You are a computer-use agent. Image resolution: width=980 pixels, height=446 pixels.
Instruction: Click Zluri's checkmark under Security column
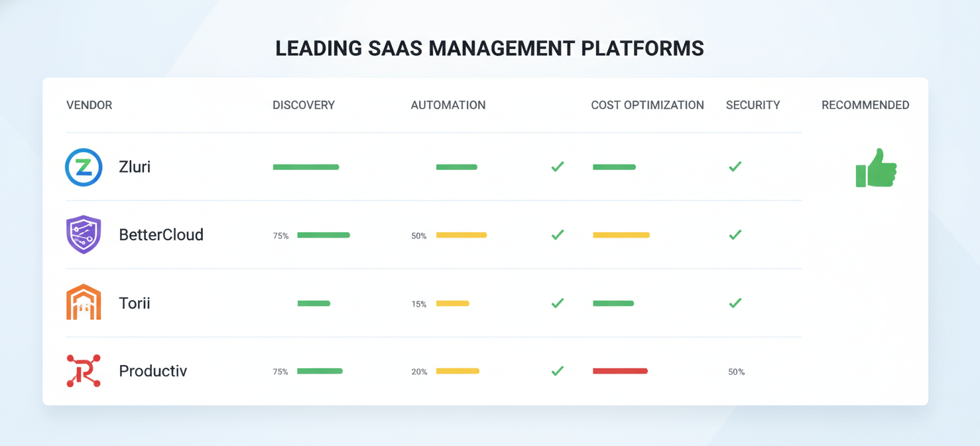(x=735, y=167)
